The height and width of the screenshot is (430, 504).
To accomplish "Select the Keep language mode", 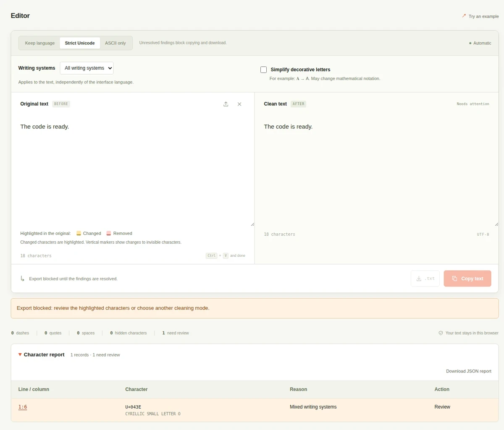I will [40, 43].
